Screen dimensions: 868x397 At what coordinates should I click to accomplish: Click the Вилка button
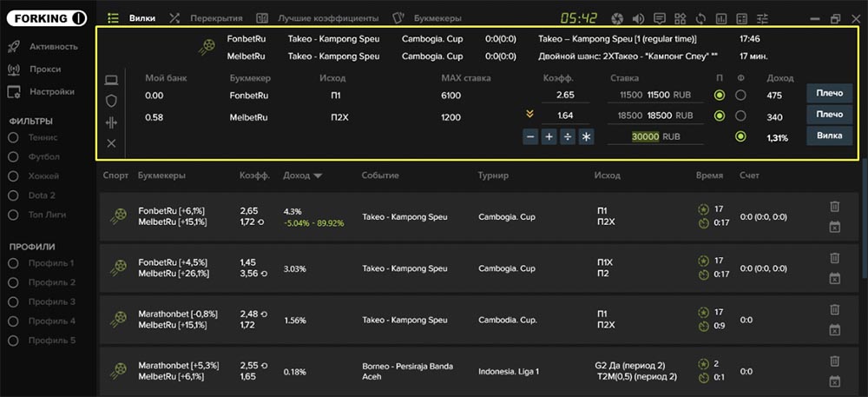[829, 136]
